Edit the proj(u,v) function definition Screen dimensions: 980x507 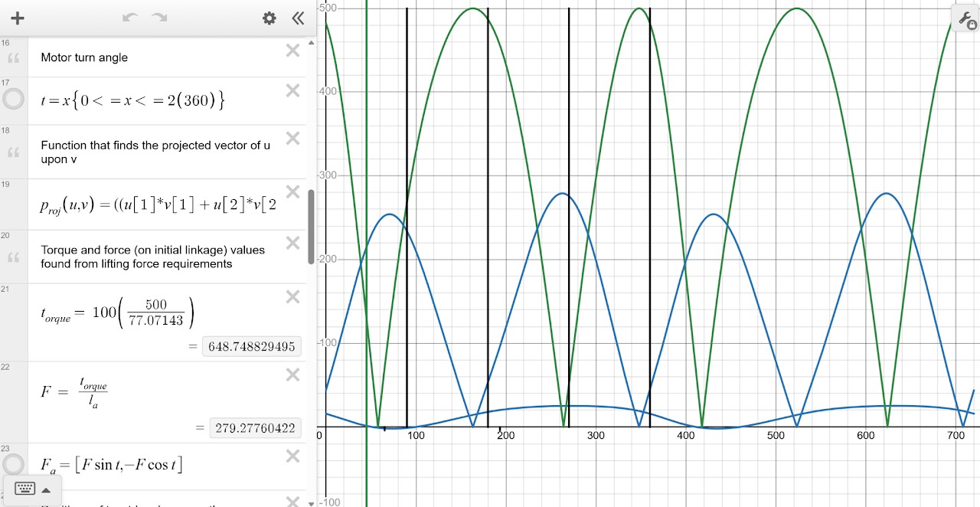(158, 205)
